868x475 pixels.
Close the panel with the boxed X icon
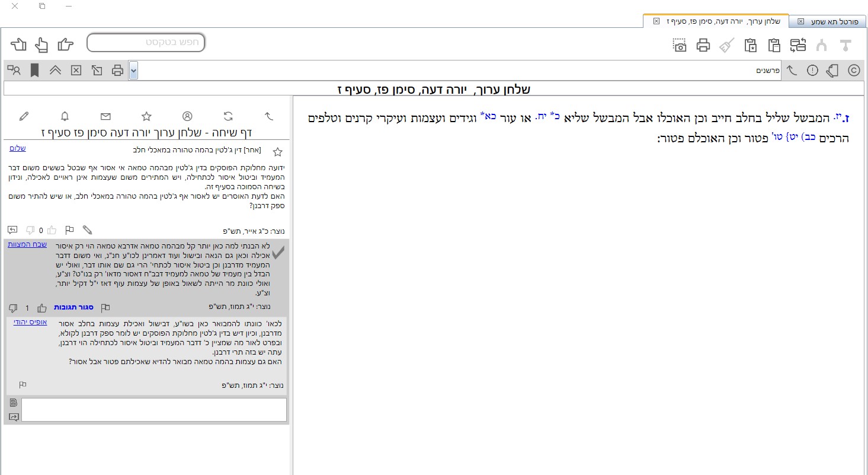[76, 71]
